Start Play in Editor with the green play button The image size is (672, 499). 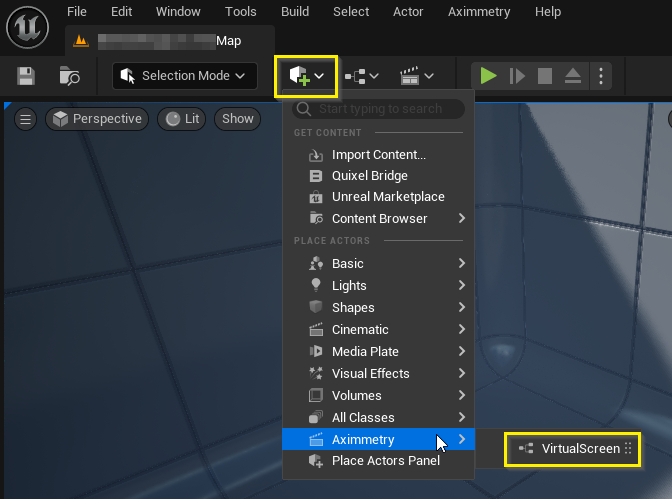point(488,76)
